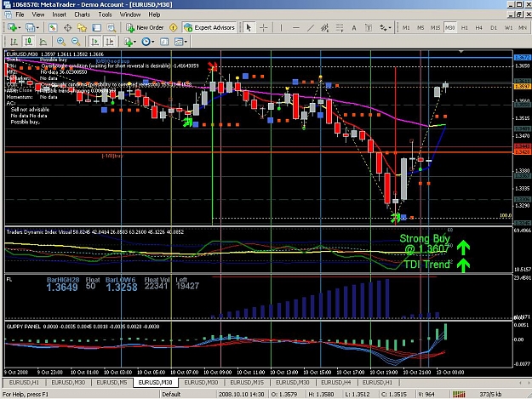Toggle the Terminal panel icon
This screenshot has width=532, height=399.
pyautogui.click(x=97, y=27)
